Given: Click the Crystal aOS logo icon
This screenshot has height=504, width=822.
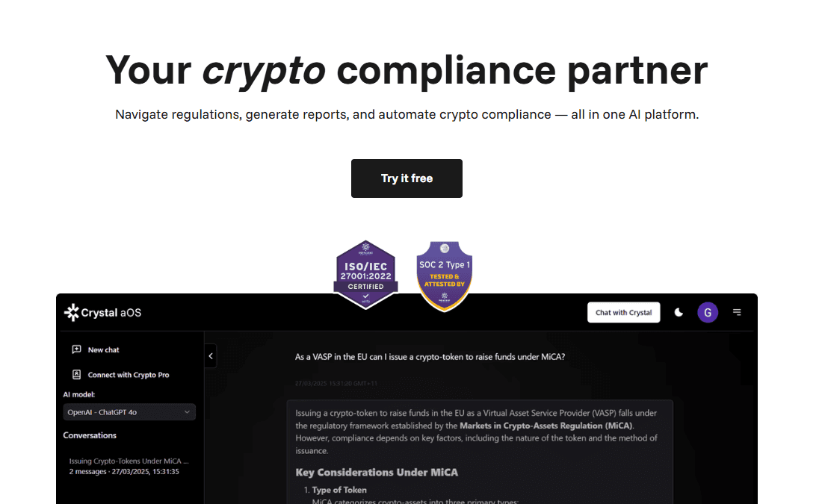Looking at the screenshot, I should (x=72, y=312).
